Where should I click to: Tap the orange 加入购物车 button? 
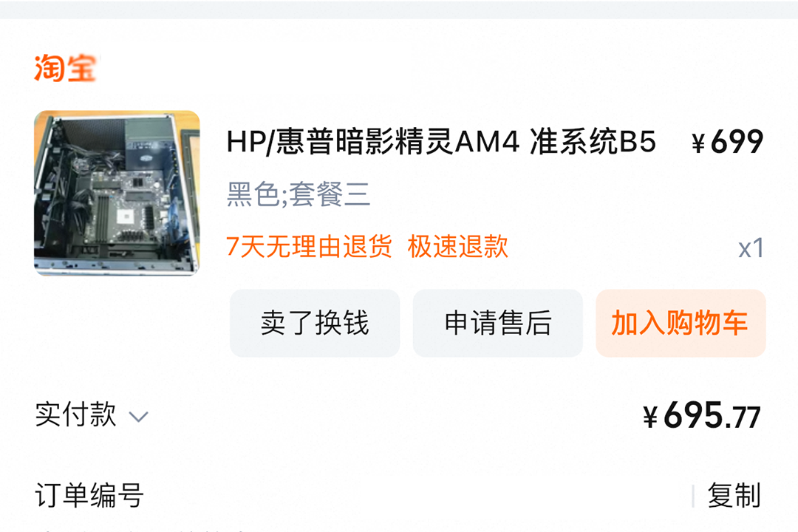[x=681, y=323]
